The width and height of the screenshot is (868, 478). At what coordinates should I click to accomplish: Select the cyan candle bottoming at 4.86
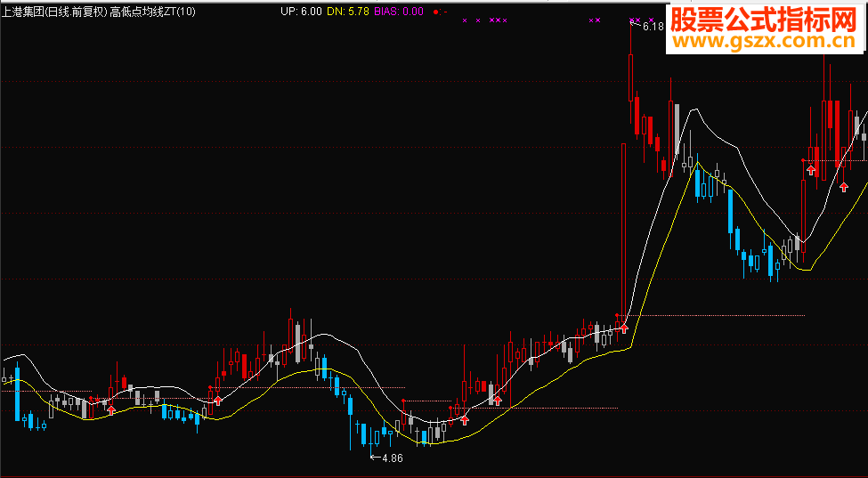(x=370, y=442)
